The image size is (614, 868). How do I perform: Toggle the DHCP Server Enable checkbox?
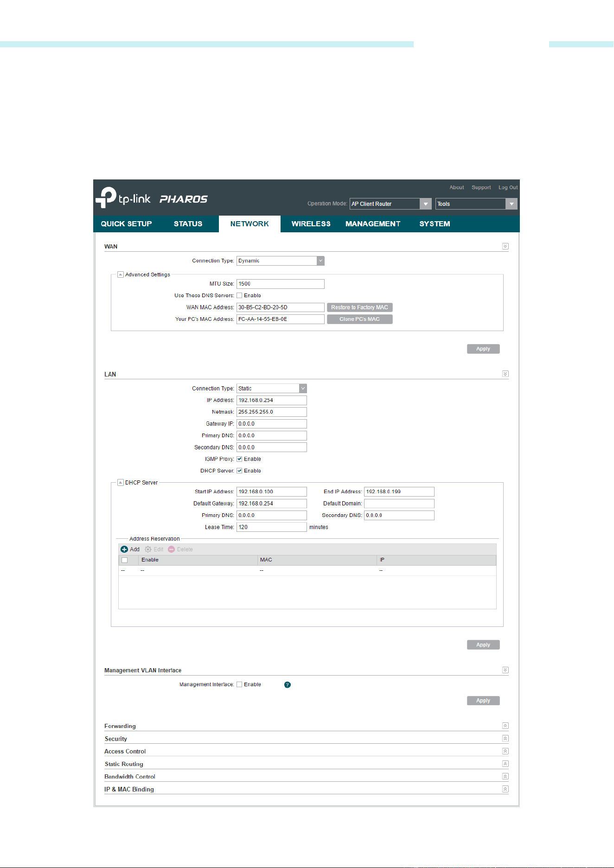coord(239,471)
